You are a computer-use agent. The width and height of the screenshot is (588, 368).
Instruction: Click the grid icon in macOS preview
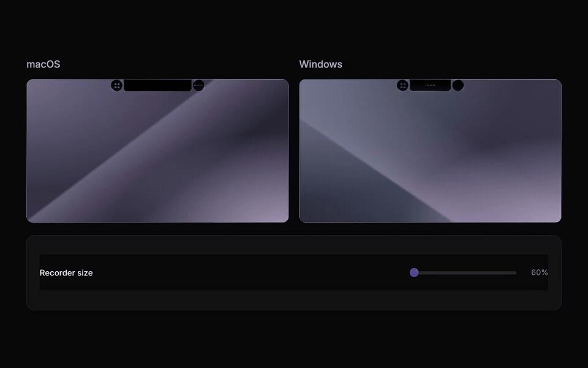point(116,85)
